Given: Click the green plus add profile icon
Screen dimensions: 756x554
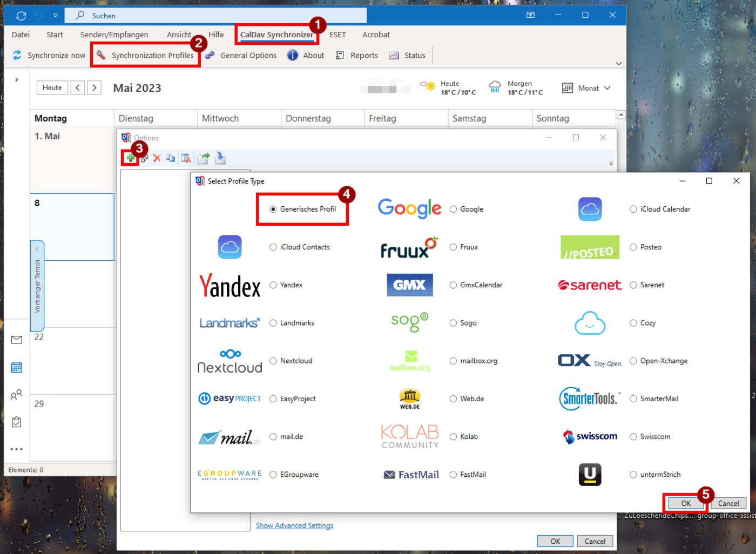Looking at the screenshot, I should pyautogui.click(x=130, y=158).
